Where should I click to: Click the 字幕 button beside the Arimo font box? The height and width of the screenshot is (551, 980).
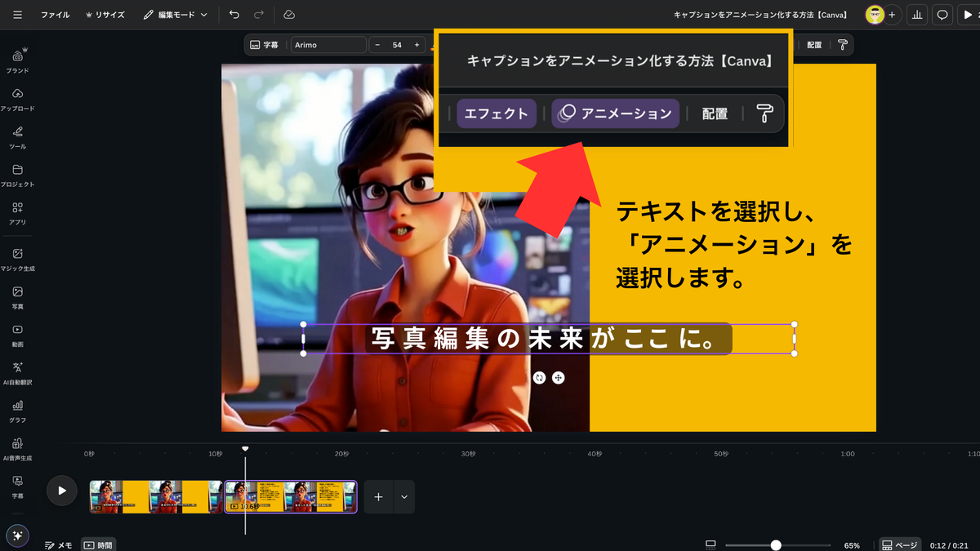click(265, 45)
